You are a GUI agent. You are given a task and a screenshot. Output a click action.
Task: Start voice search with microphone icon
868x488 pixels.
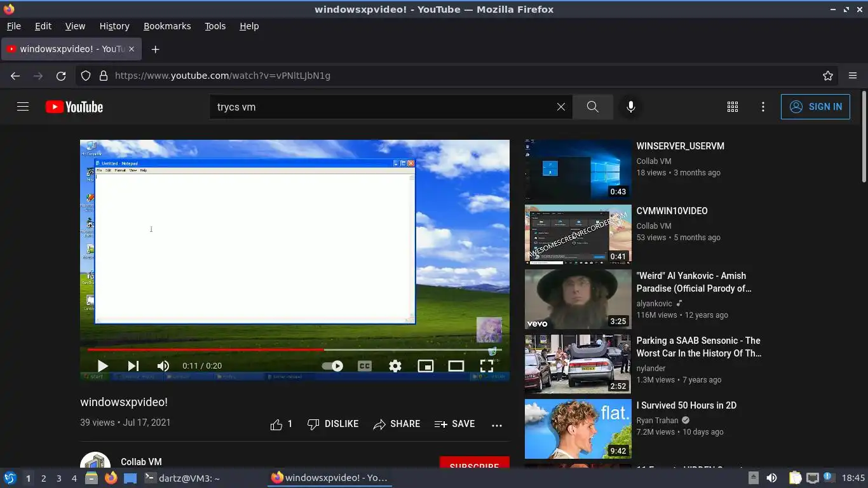point(631,107)
